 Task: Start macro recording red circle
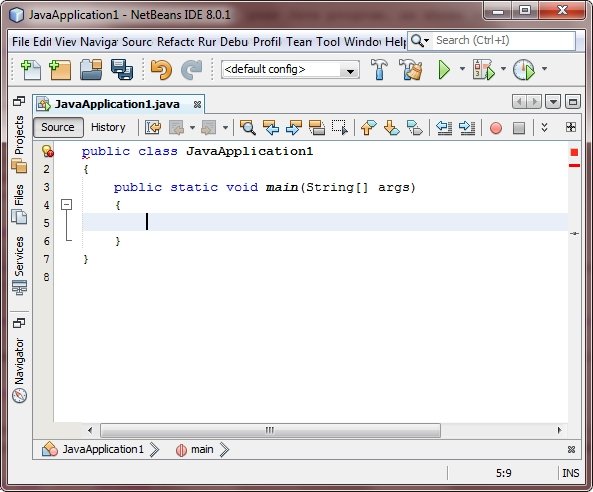496,128
